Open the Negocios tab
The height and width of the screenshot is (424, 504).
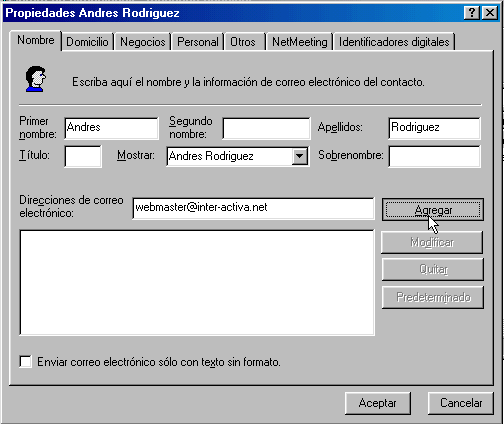(x=143, y=42)
